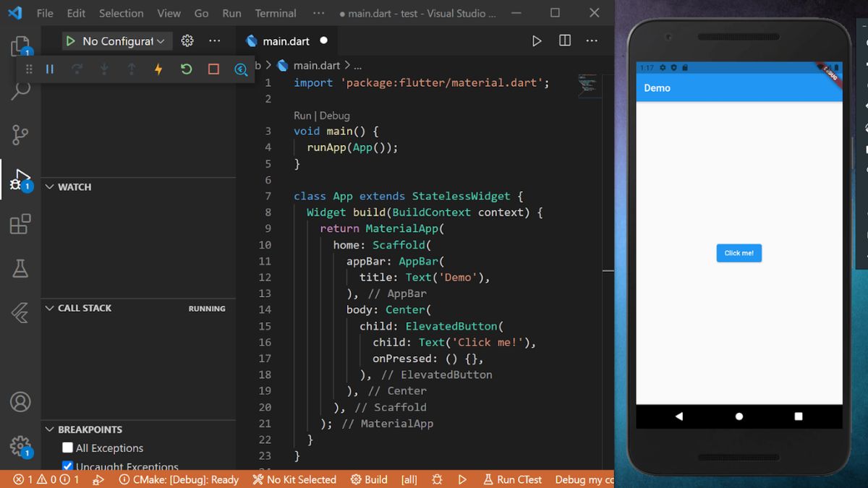Click the Debug CodeLens above main()
This screenshot has width=868, height=488.
334,116
